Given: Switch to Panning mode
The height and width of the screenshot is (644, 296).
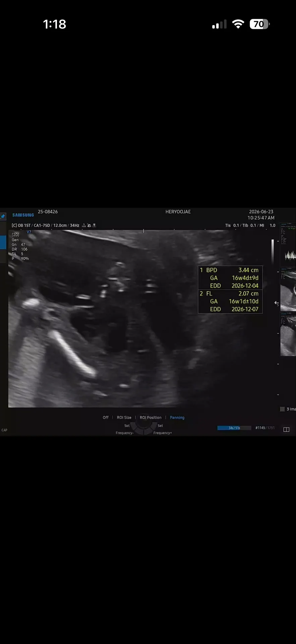Looking at the screenshot, I should (x=177, y=418).
